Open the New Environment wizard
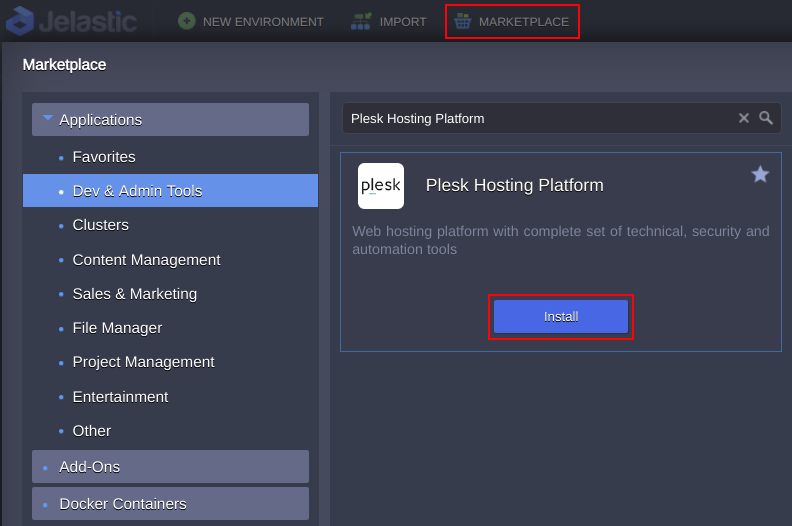This screenshot has height=526, width=792. (x=250, y=22)
